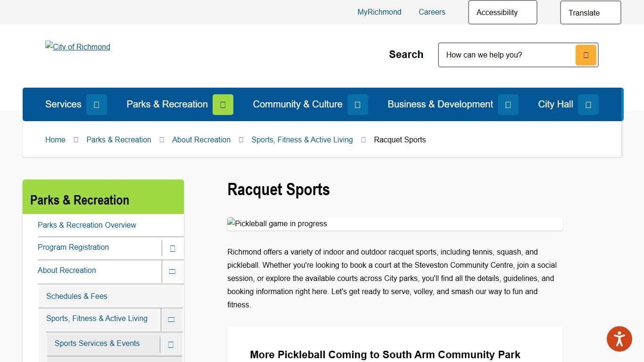Screen dimensions: 644x362
Task: Click the Business & Development chevron icon
Action: pos(508,104)
